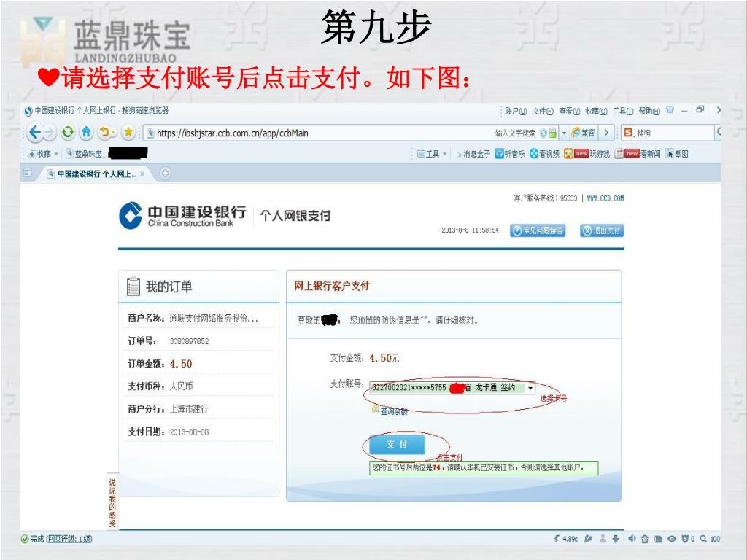Viewport: 747px width, 560px height.
Task: Refresh the page with green reload icon
Action: point(68,132)
